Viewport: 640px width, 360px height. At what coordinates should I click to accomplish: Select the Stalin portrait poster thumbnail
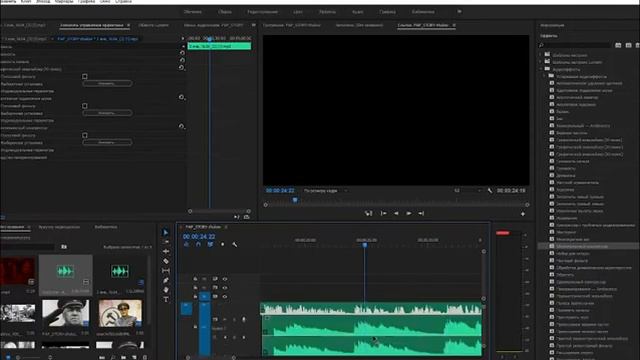(x=120, y=313)
